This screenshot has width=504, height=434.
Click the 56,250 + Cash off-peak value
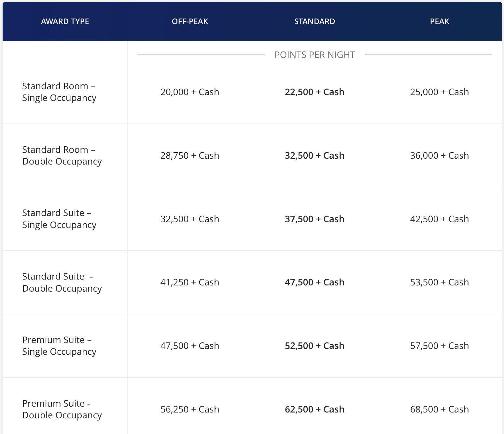[190, 409]
